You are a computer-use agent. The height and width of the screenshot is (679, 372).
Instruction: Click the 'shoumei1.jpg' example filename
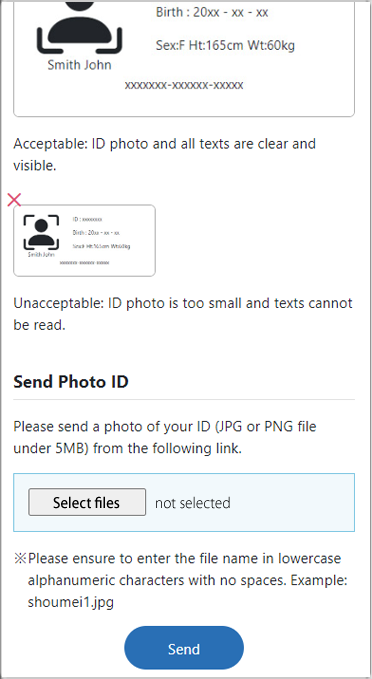pos(71,602)
